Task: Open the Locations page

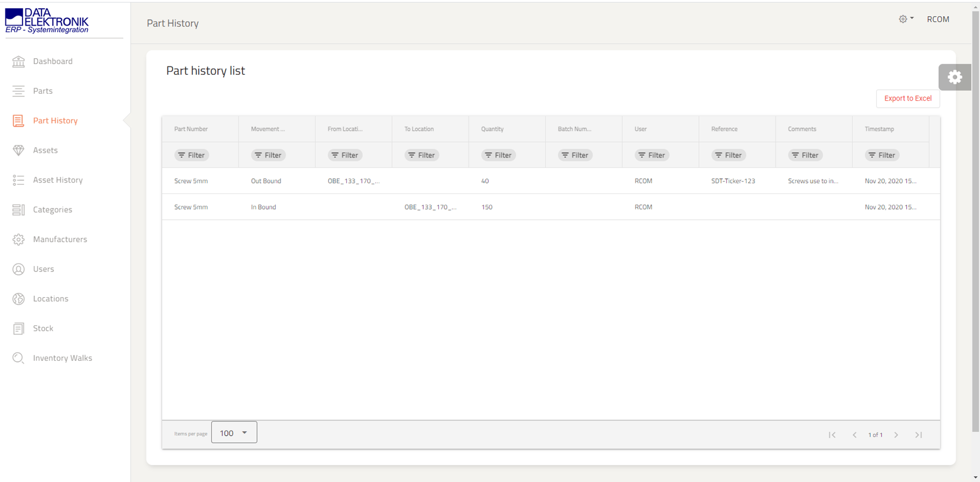Action: pyautogui.click(x=51, y=298)
